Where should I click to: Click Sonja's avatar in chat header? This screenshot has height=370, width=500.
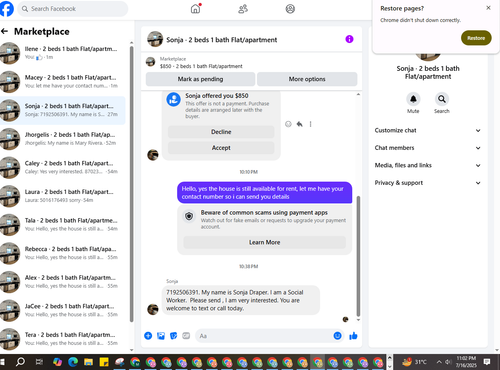tap(155, 39)
